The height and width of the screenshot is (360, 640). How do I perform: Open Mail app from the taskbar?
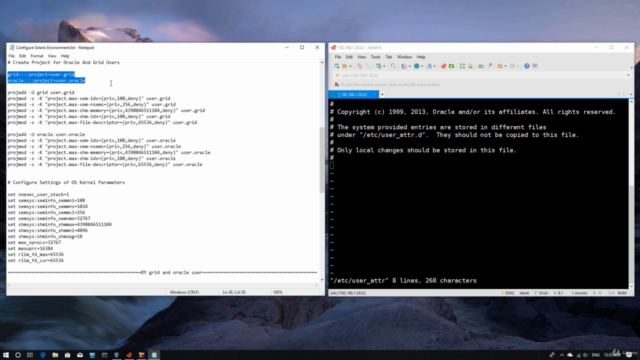(80, 355)
